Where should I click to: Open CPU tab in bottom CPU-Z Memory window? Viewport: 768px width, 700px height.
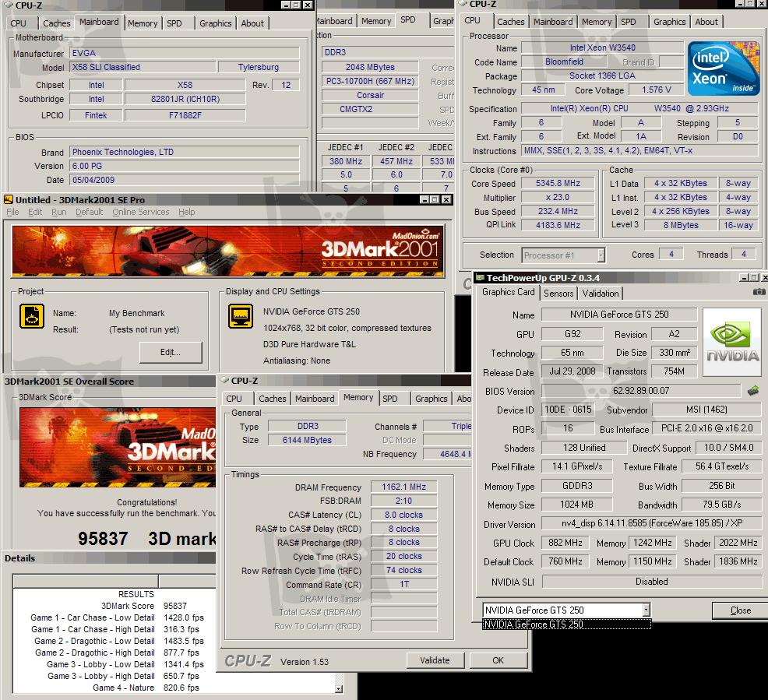(x=234, y=399)
